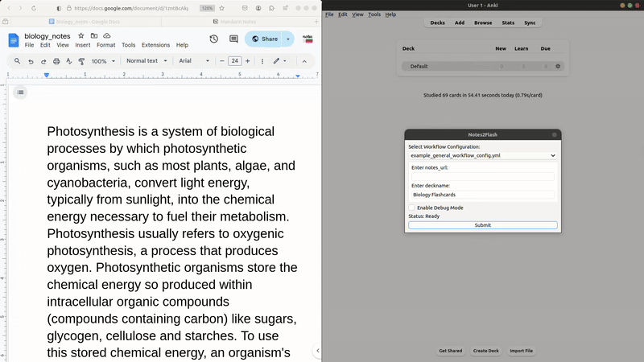Click the Share button

(x=265, y=39)
